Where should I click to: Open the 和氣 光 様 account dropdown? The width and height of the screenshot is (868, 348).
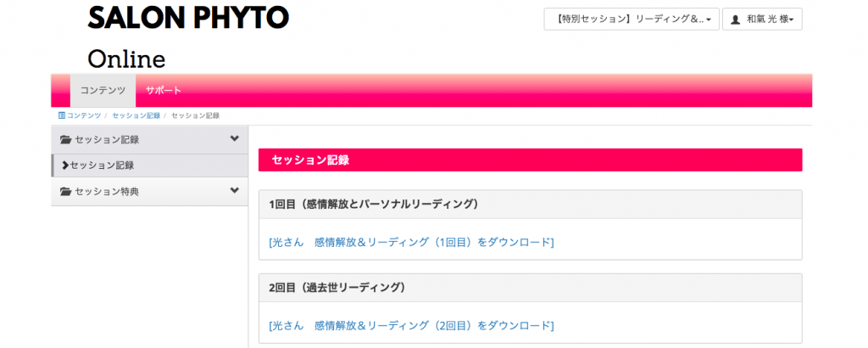click(762, 19)
